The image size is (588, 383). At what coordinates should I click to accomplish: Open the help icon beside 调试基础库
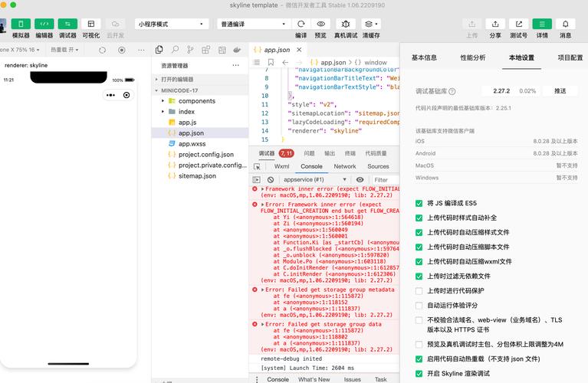[452, 91]
